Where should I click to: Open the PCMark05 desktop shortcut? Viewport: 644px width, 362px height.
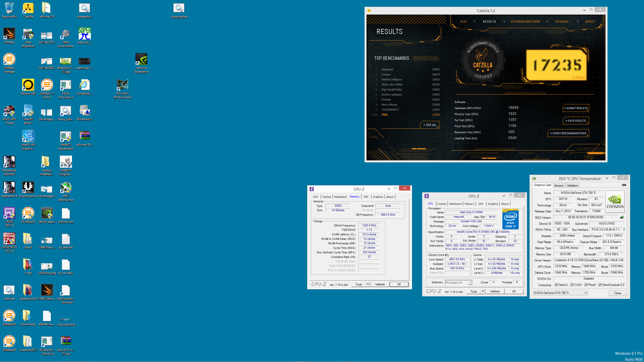click(28, 215)
